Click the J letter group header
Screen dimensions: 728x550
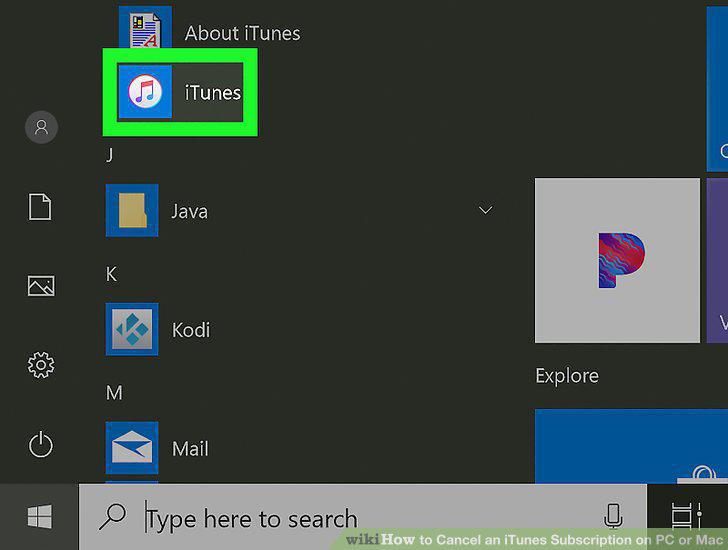(110, 155)
